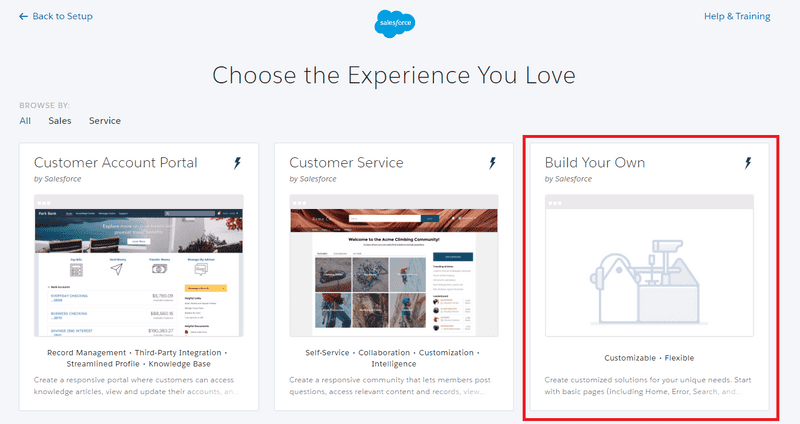Screen dimensions: 800x424
Task: Click Customer Account Portal description text
Action: (136, 386)
